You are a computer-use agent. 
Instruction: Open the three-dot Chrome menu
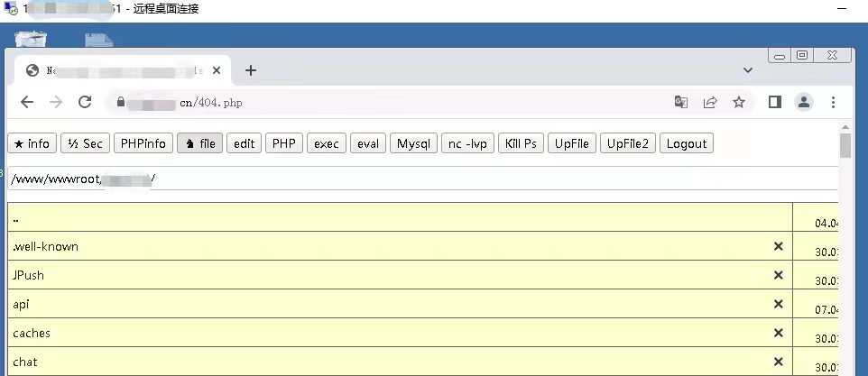(x=833, y=102)
